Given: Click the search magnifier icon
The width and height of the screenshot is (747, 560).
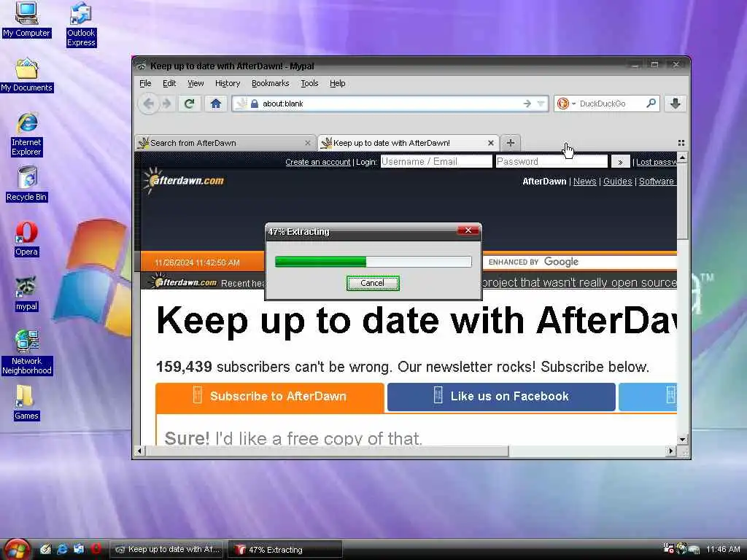Looking at the screenshot, I should (x=651, y=104).
